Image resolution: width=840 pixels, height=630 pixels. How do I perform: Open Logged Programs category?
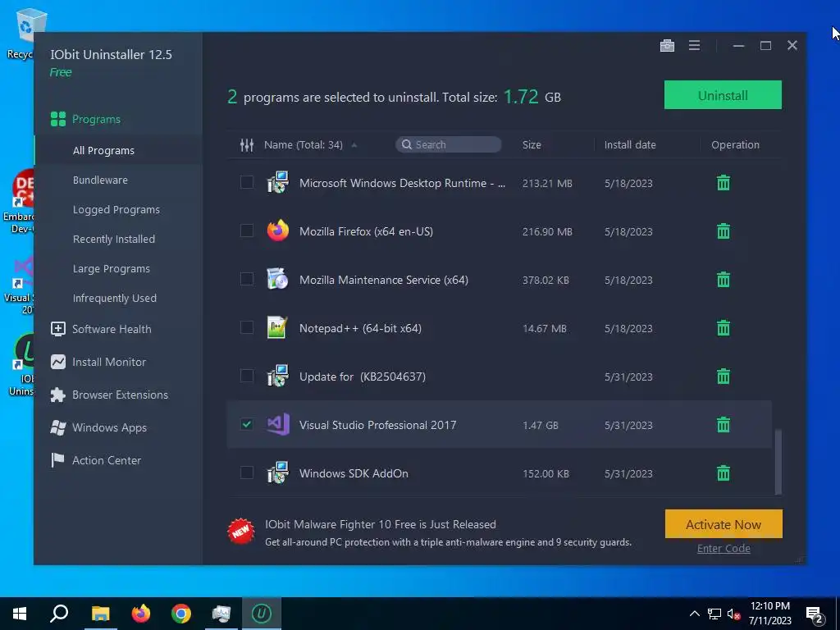118,209
